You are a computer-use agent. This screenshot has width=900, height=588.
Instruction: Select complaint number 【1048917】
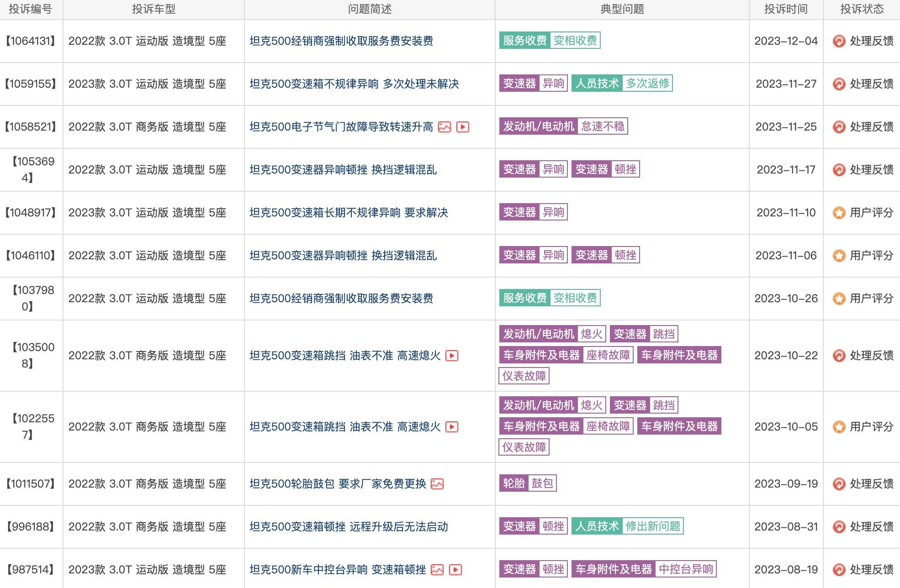point(30,213)
